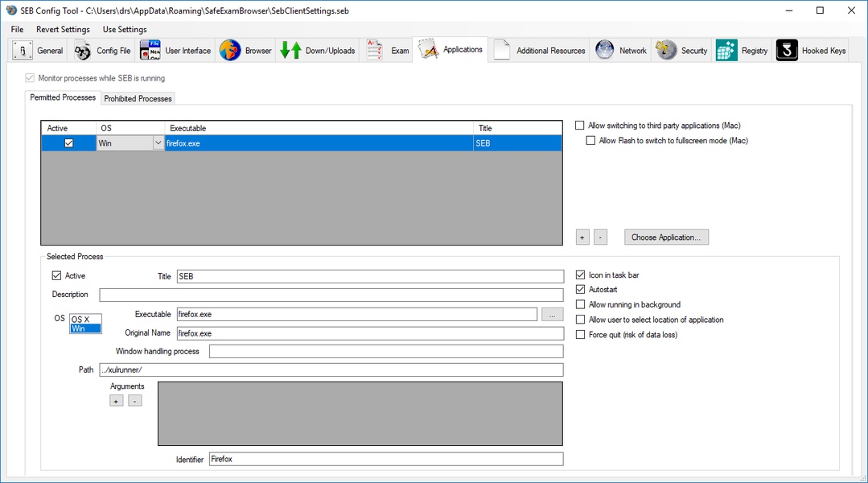Open the General tab with the key icon
Viewport: 868px width, 483px height.
click(23, 51)
